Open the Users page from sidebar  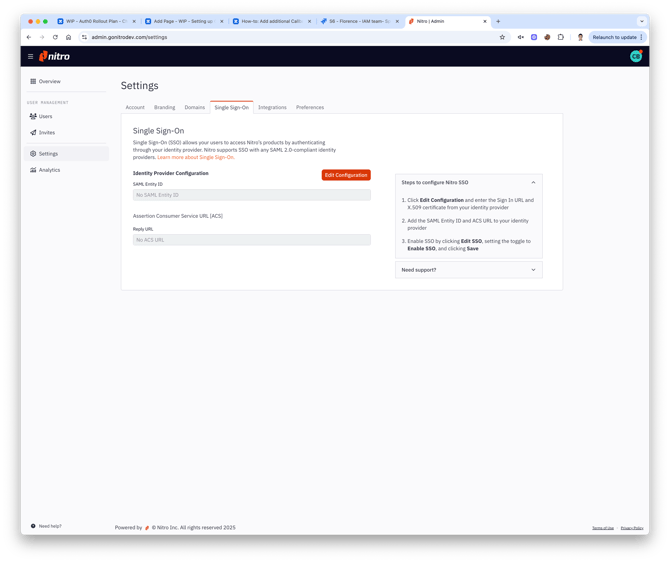pyautogui.click(x=45, y=116)
